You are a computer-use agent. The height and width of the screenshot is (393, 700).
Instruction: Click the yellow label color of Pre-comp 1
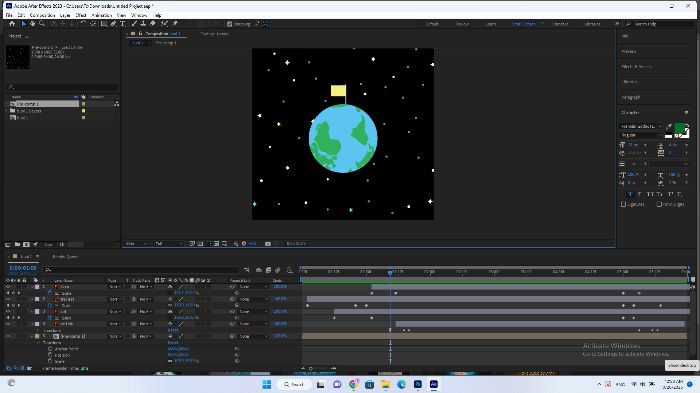tap(83, 104)
